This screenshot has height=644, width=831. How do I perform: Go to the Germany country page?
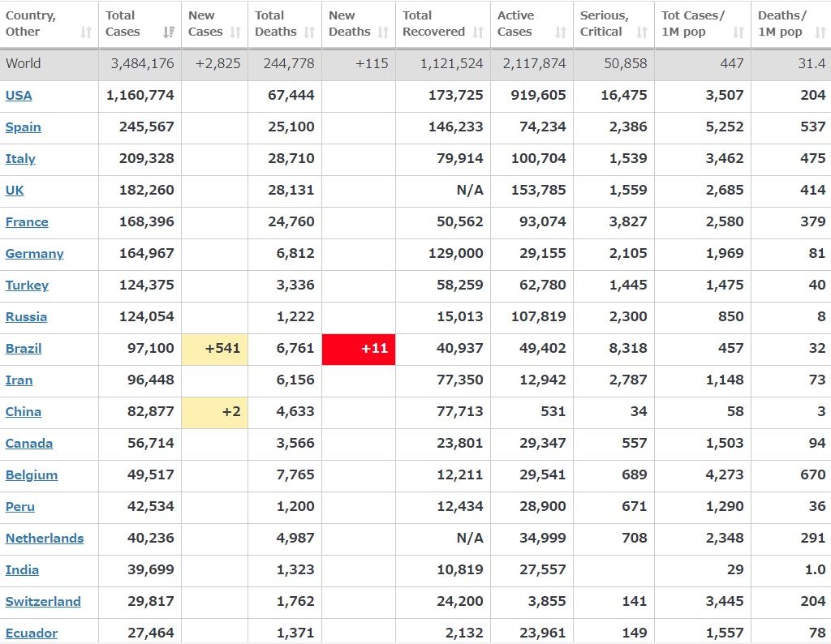[x=34, y=253]
